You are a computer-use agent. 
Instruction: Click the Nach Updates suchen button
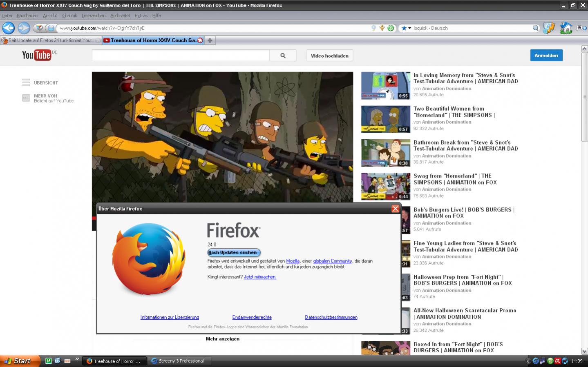234,253
